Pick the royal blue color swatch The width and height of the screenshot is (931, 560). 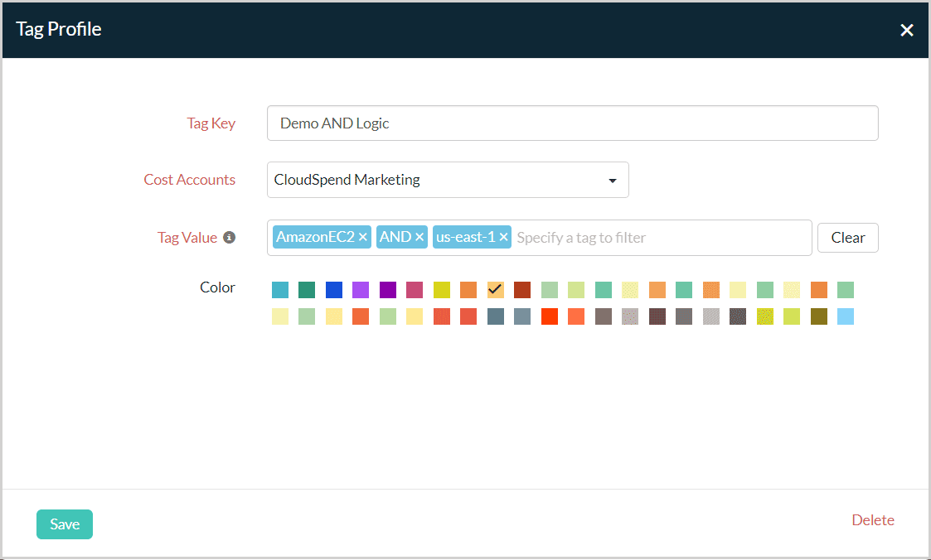click(334, 290)
